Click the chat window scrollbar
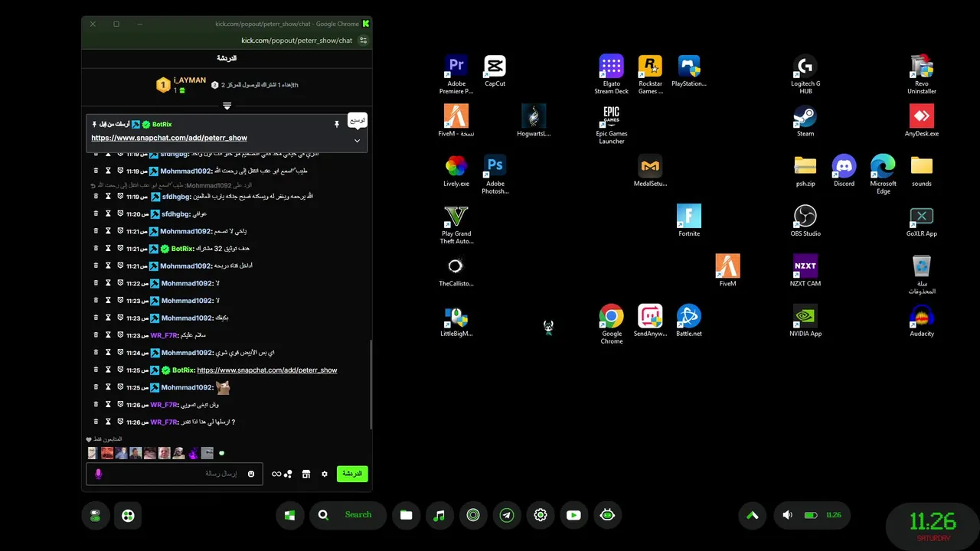980x551 pixels. 371,384
